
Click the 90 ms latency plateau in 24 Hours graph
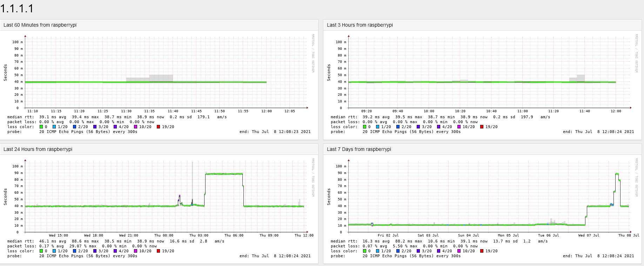(224, 174)
